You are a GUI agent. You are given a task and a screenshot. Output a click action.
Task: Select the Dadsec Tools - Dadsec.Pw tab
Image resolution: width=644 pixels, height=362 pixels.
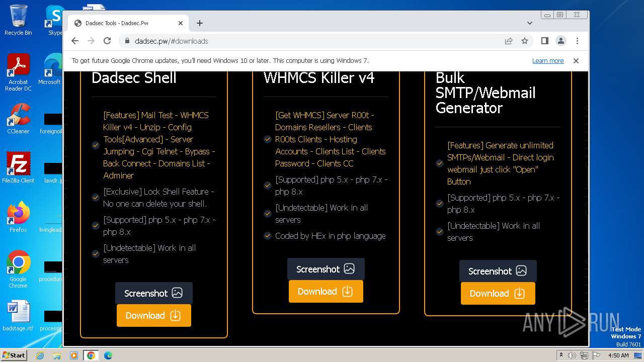[128, 23]
